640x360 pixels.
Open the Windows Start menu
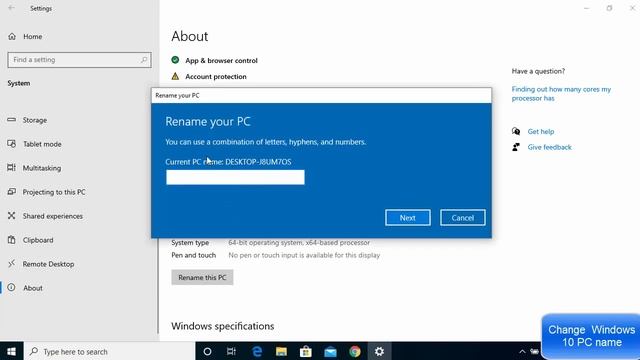coord(11,351)
